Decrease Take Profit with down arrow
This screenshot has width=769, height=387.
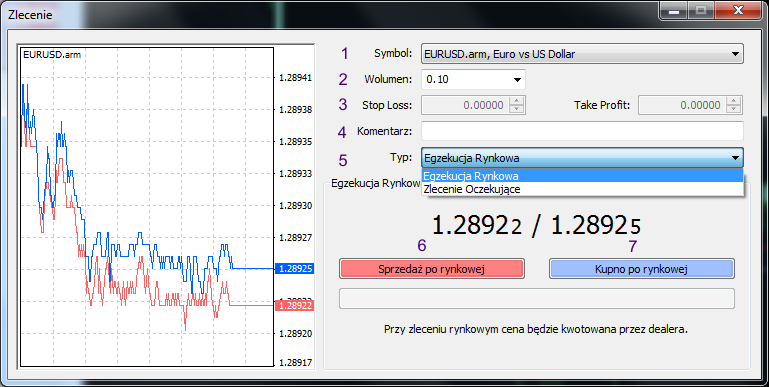(x=733, y=109)
